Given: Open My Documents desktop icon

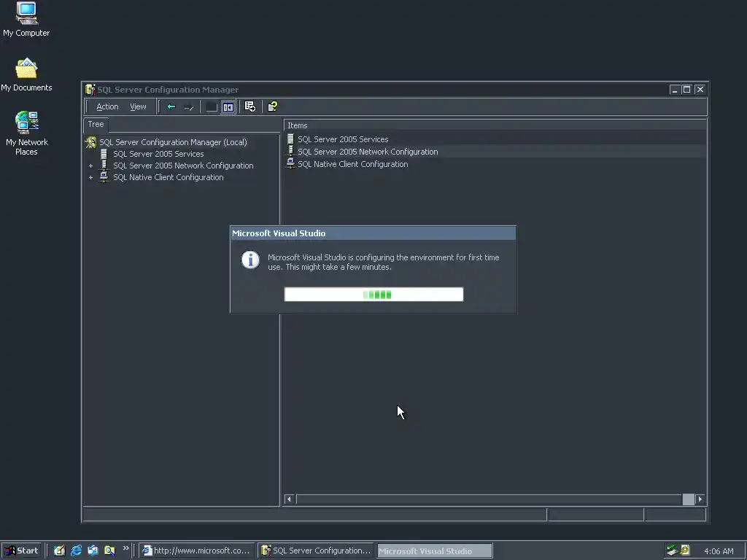Looking at the screenshot, I should pos(26,75).
